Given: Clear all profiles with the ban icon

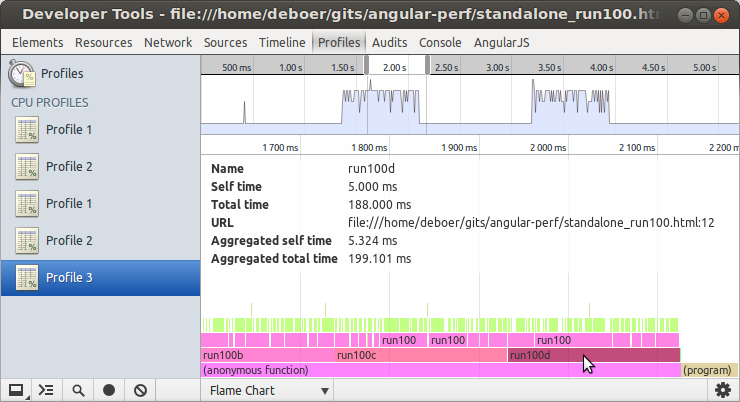Looking at the screenshot, I should [x=141, y=391].
